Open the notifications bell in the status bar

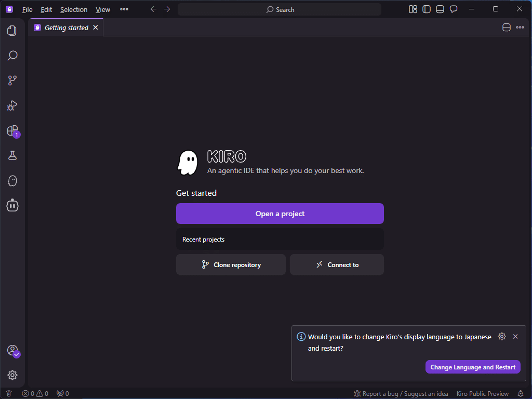point(521,393)
